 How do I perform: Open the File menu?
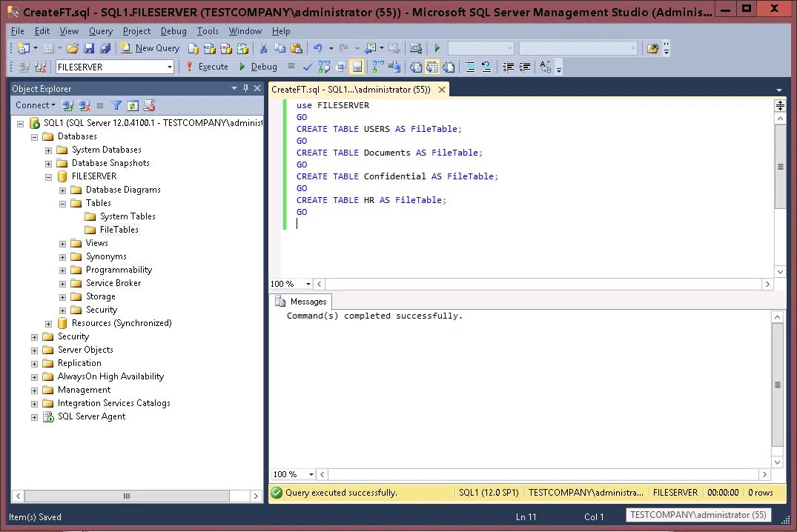coord(17,31)
